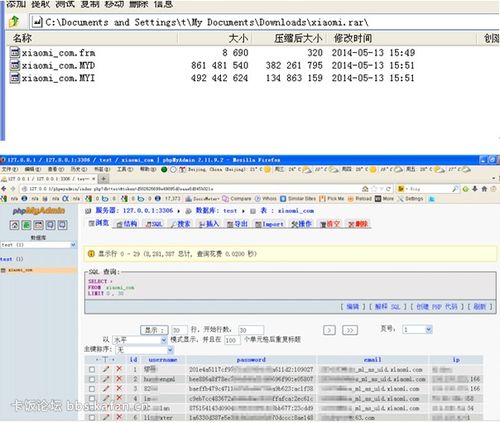Click the rows-to-show input field
500x423 pixels.
point(179,330)
